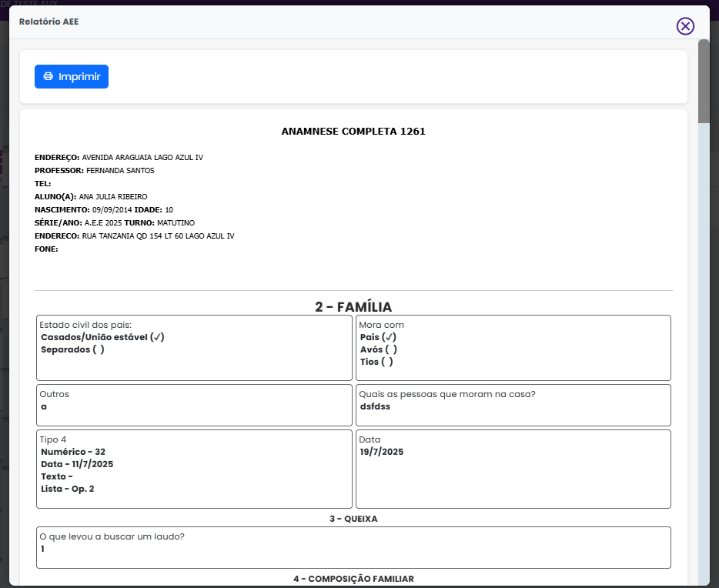Viewport: 719px width, 588px height.
Task: Click the Lista - Op. 2 line
Action: (x=68, y=489)
